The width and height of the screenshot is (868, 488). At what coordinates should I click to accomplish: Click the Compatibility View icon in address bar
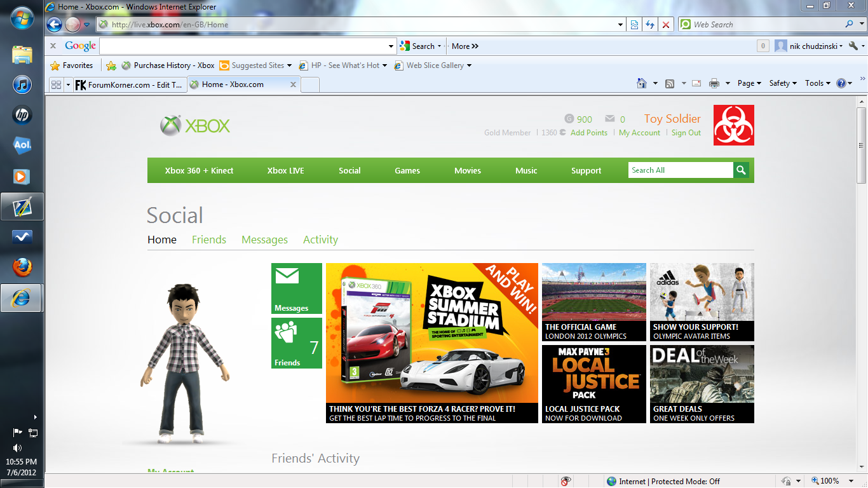tap(634, 25)
